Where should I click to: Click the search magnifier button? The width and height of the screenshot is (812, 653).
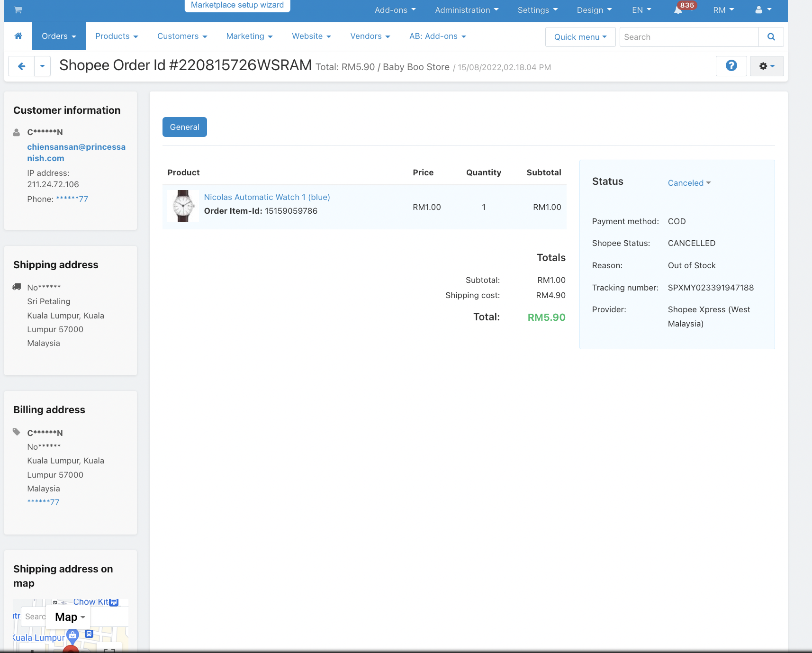[771, 37]
